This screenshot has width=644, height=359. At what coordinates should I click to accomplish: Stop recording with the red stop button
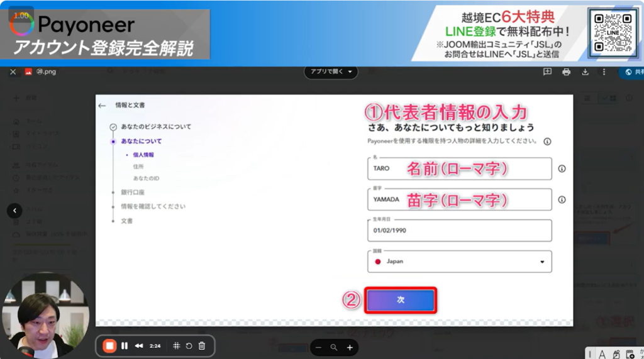click(x=109, y=346)
